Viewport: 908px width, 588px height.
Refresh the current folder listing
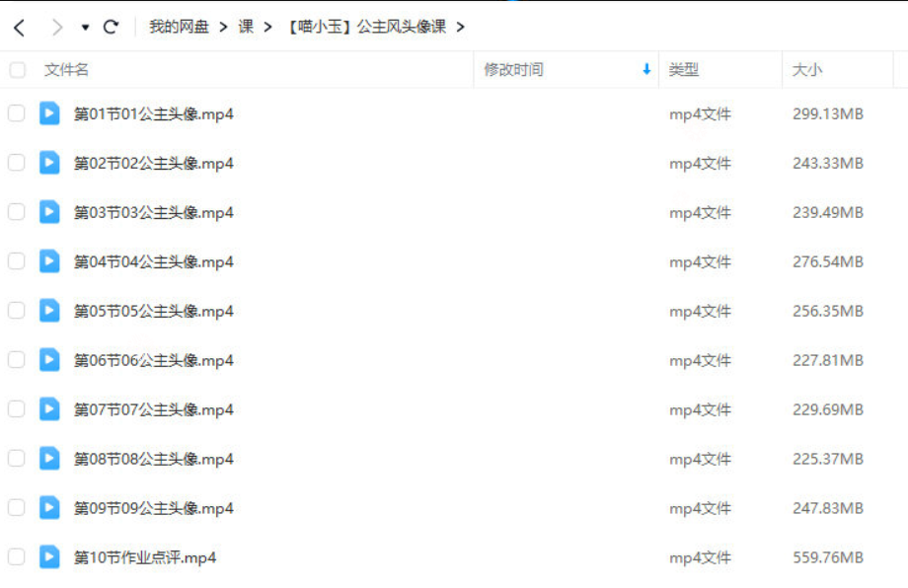click(111, 27)
